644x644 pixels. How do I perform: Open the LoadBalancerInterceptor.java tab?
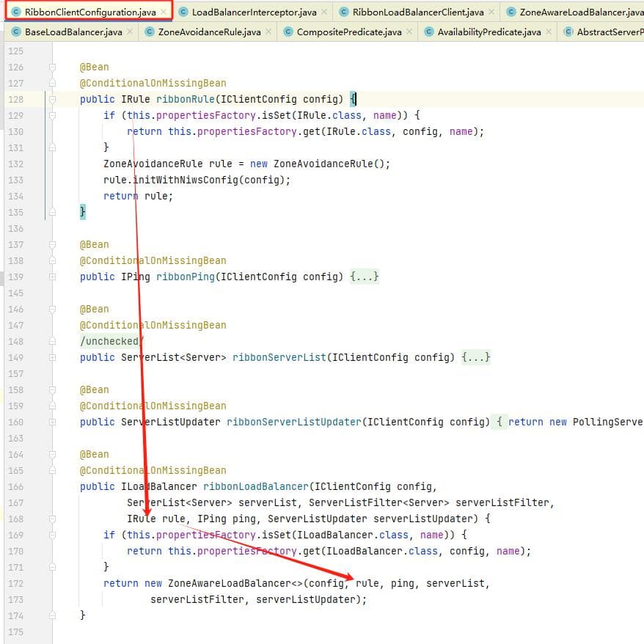pyautogui.click(x=255, y=12)
